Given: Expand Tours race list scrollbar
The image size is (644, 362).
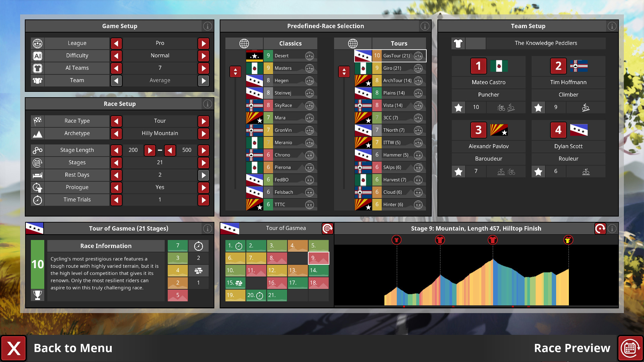Looking at the screenshot, I should [345, 71].
